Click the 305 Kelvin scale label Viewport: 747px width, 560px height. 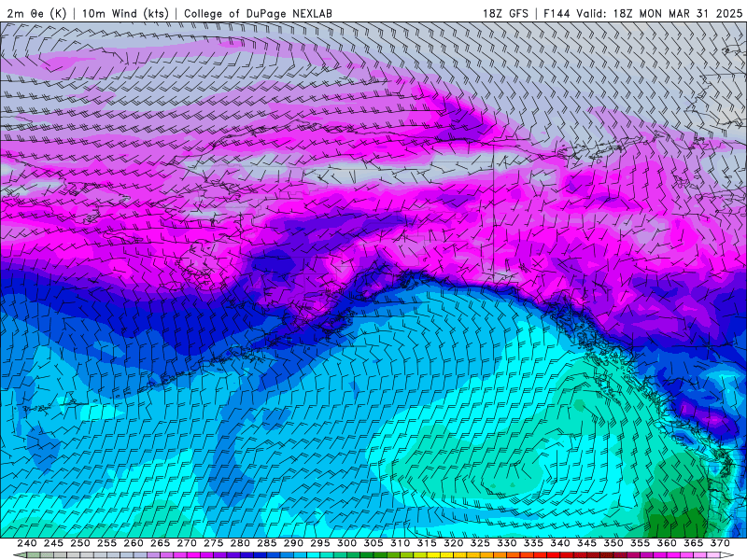click(x=373, y=543)
